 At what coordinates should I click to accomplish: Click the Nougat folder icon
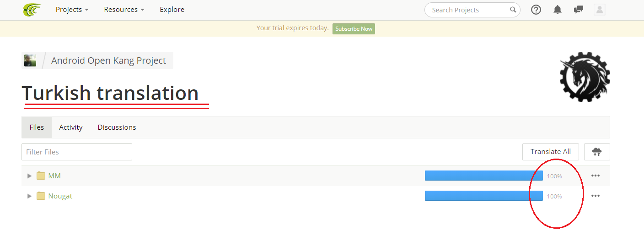point(41,196)
